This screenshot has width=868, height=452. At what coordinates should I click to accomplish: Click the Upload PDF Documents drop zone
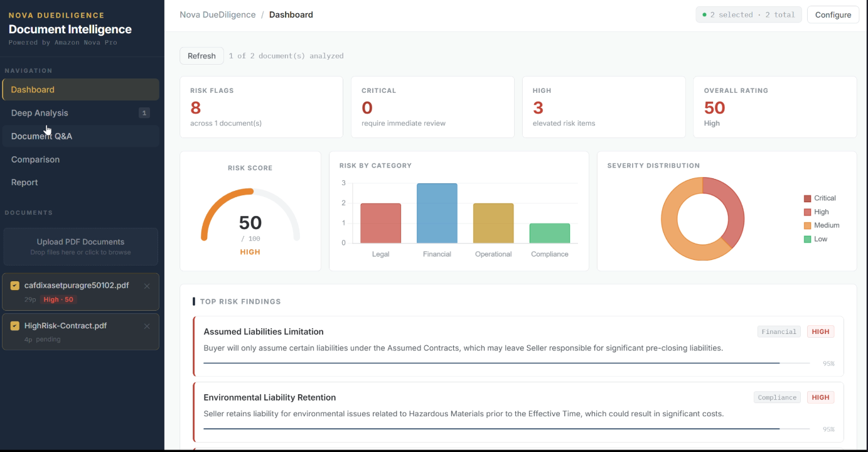point(80,247)
